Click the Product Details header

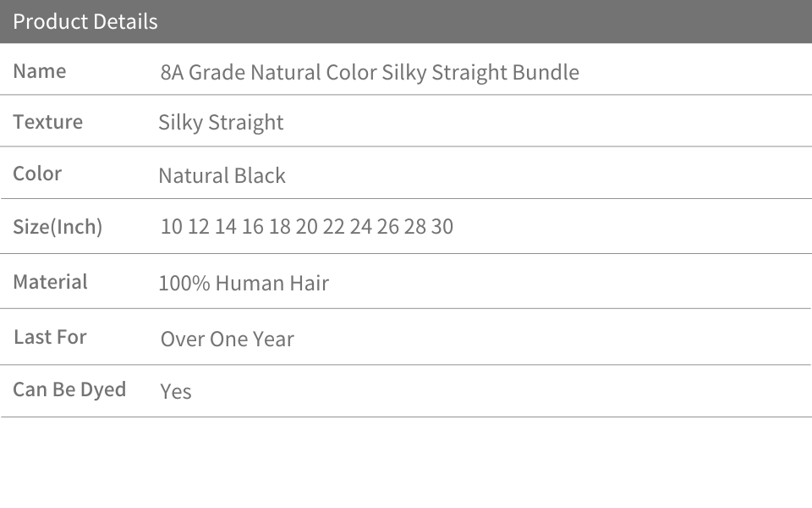pyautogui.click(x=85, y=22)
